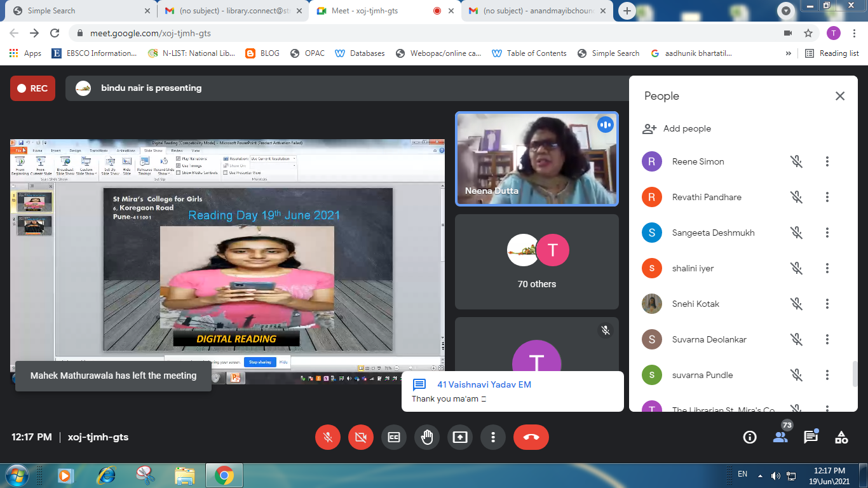Click the red leave call button

click(x=531, y=437)
